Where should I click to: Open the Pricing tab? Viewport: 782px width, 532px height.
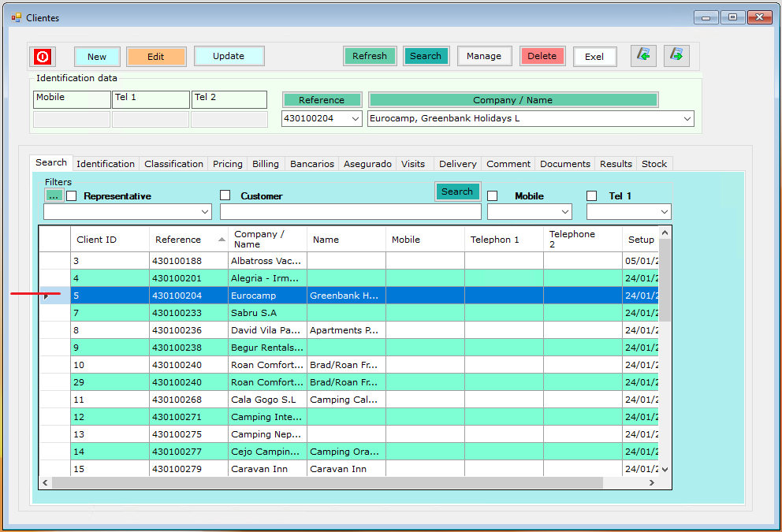pos(227,164)
